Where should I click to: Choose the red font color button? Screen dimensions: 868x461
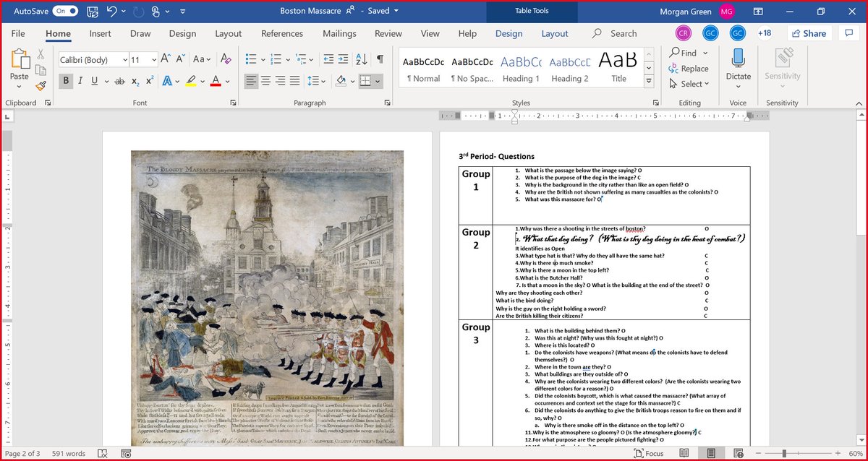click(215, 81)
